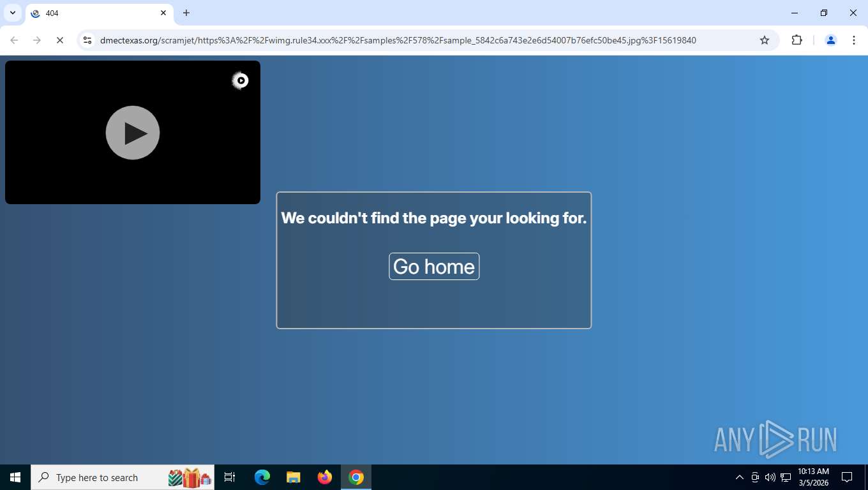
Task: Minimize the Chrome window
Action: 795,13
